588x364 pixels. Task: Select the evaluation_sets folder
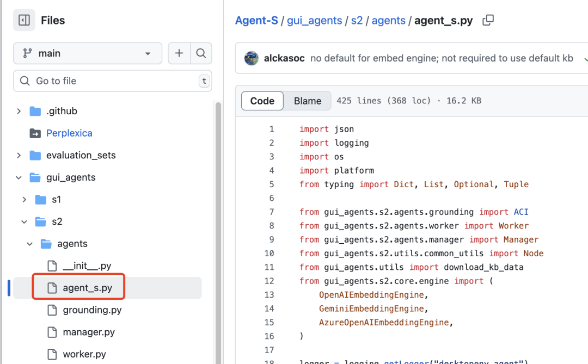coord(81,156)
